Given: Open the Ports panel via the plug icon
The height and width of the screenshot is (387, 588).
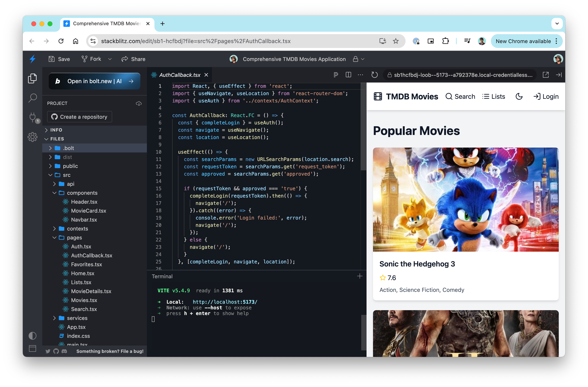Looking at the screenshot, I should (32, 118).
